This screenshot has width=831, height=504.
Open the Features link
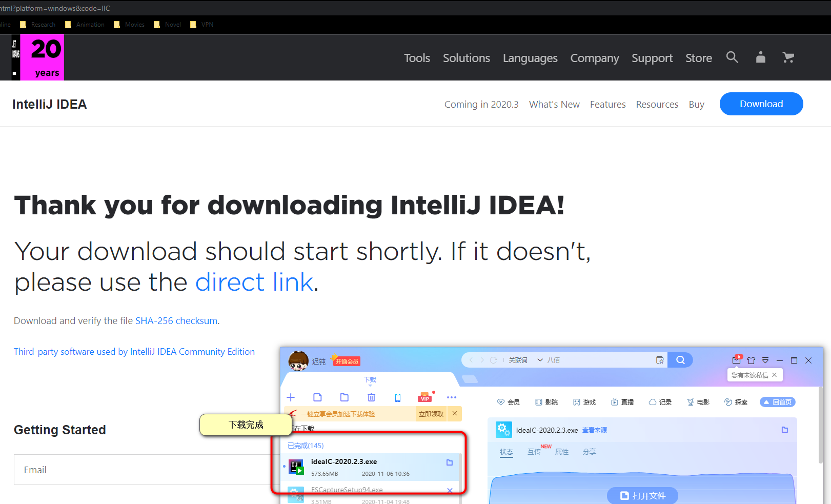click(x=607, y=104)
